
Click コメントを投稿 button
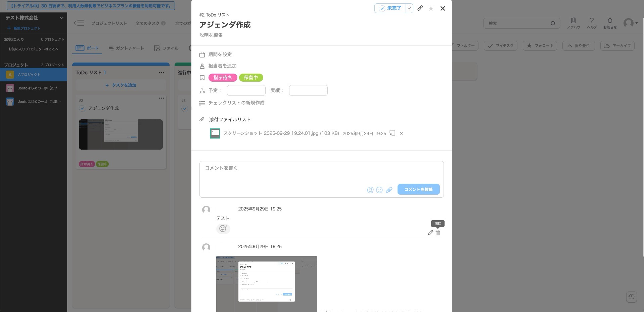[x=418, y=189]
